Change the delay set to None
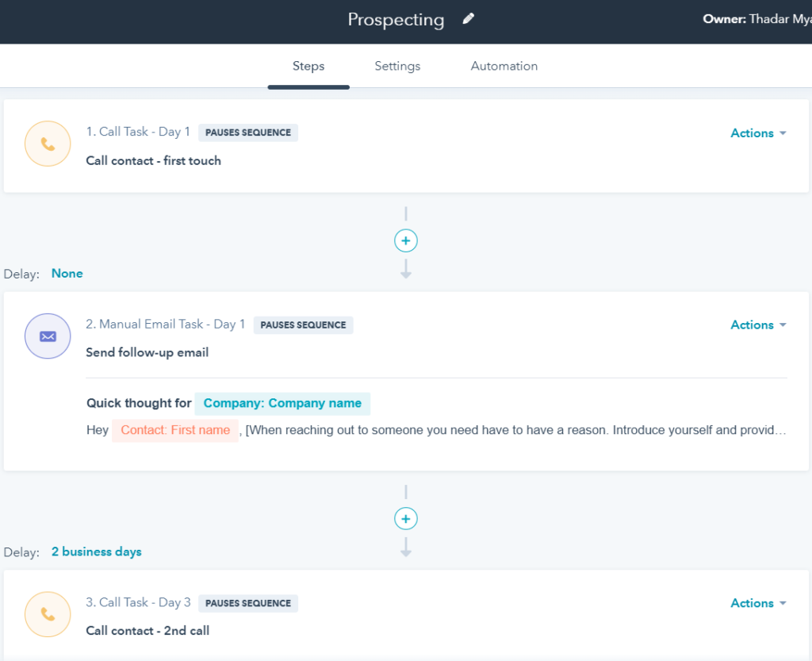 point(67,273)
